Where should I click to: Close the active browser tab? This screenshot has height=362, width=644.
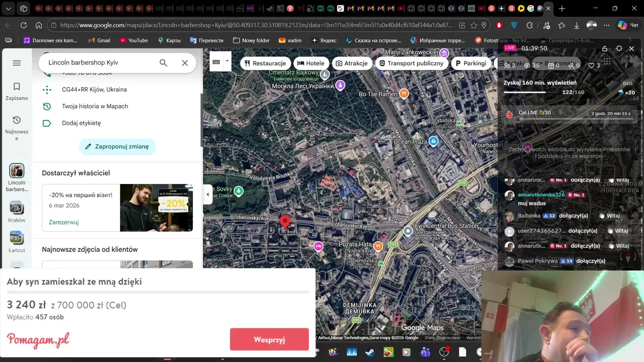[x=548, y=9]
